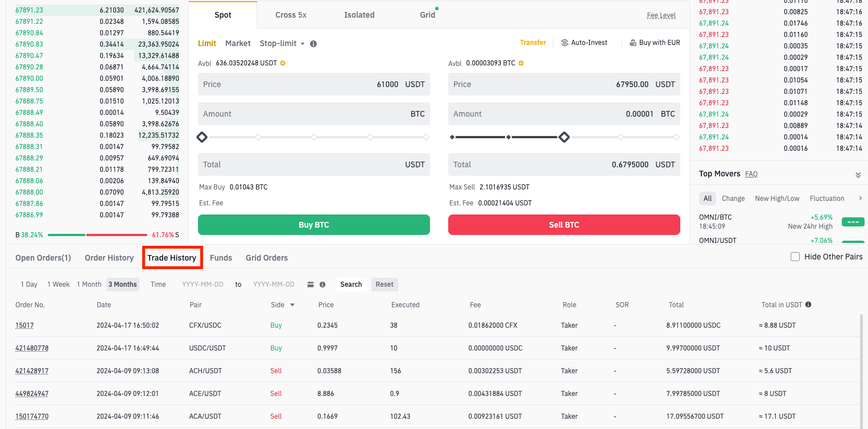Select the Market order type

click(x=238, y=43)
